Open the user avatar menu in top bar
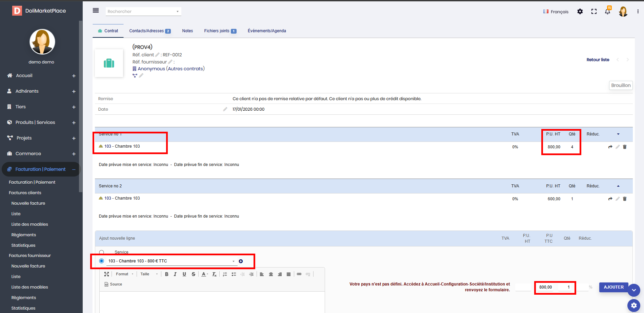644x313 pixels. click(x=623, y=12)
